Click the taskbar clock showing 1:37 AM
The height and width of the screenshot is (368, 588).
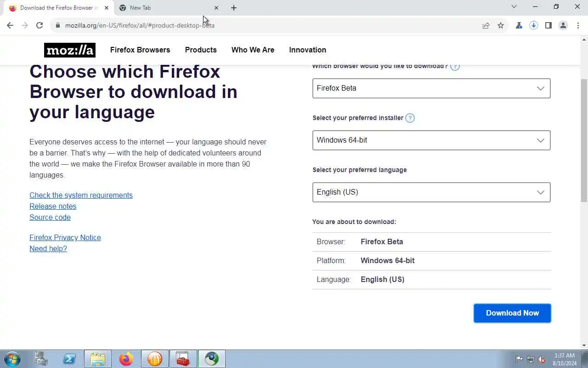tap(565, 359)
